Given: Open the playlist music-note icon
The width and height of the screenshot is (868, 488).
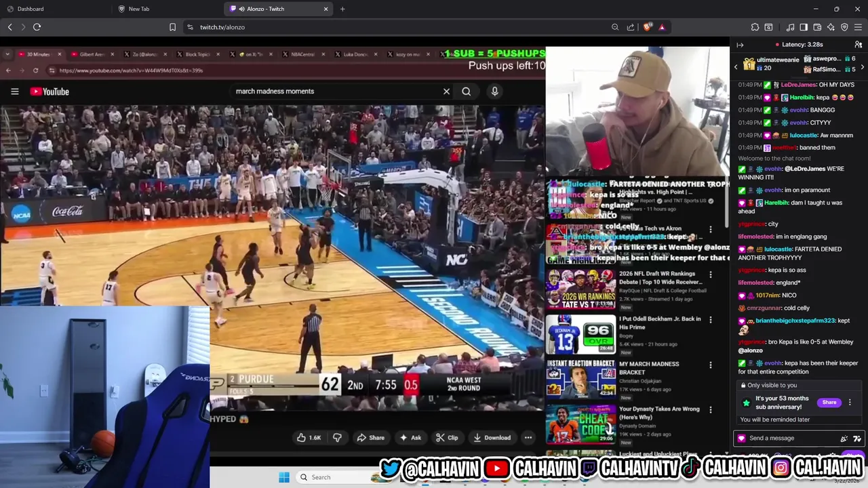Looking at the screenshot, I should (x=790, y=27).
